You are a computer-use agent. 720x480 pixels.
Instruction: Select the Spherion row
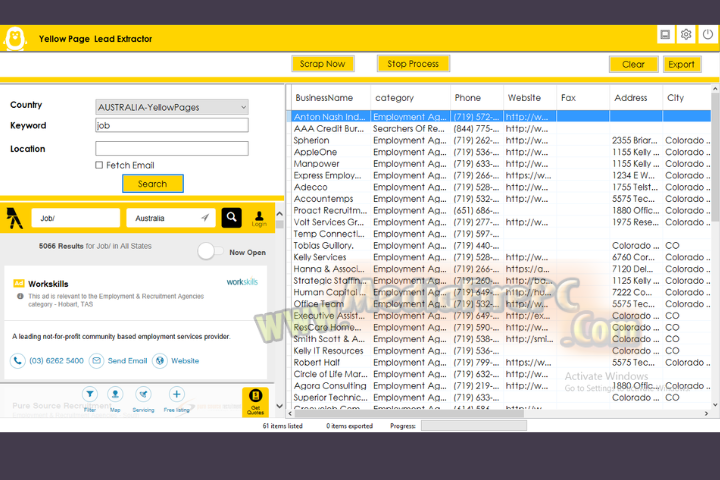coord(499,140)
